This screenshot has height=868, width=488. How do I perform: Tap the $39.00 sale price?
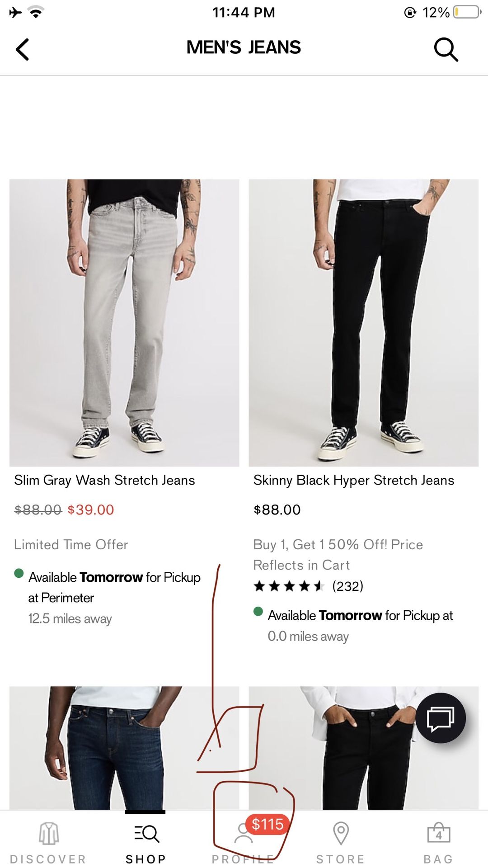tap(91, 510)
